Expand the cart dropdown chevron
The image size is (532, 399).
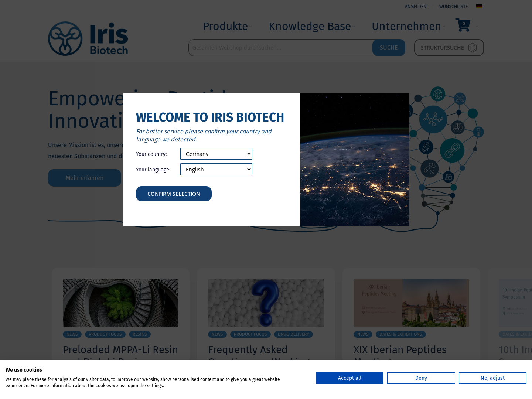[x=477, y=27]
